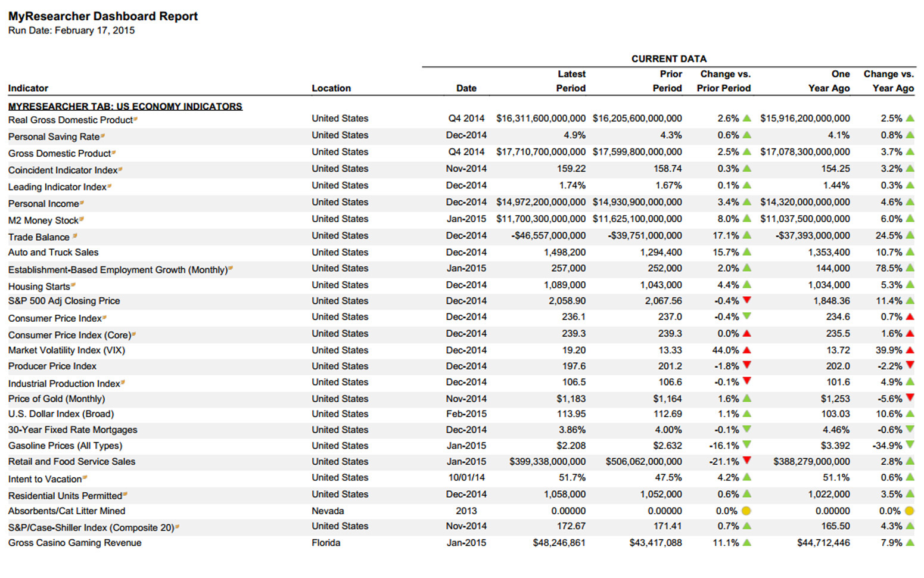Open the Personal Income indicator
This screenshot has width=924, height=578.
pos(43,203)
